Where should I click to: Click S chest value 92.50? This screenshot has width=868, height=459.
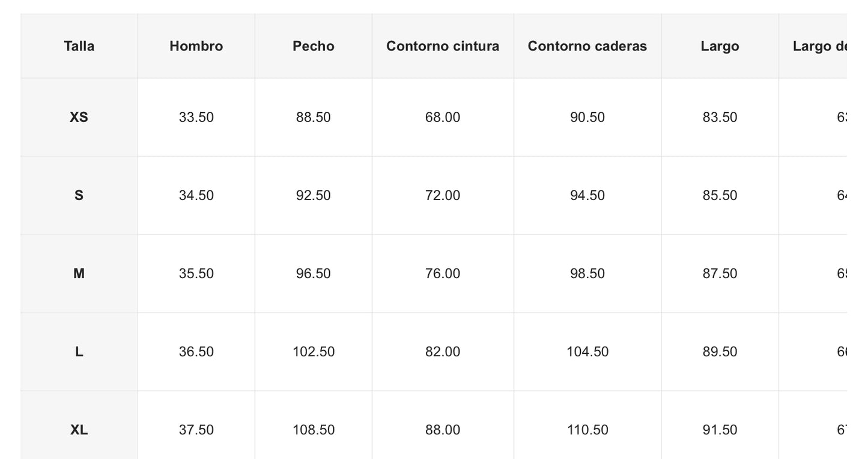point(313,195)
